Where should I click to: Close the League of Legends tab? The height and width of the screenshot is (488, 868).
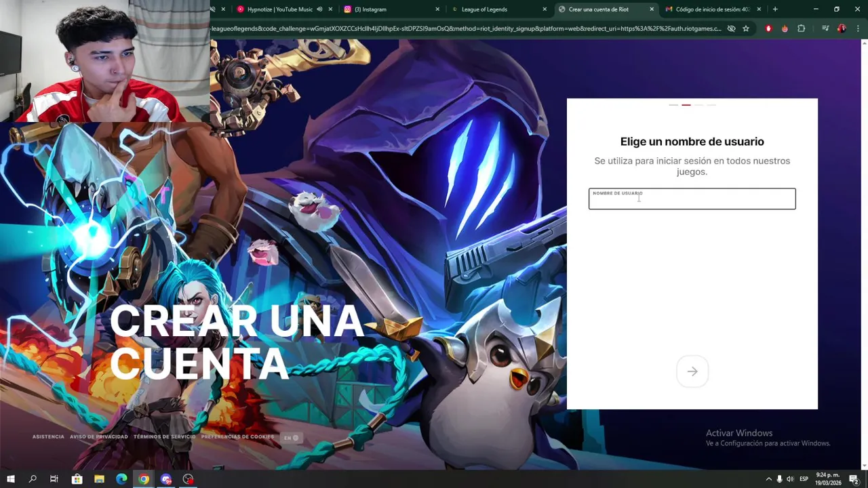pyautogui.click(x=545, y=9)
